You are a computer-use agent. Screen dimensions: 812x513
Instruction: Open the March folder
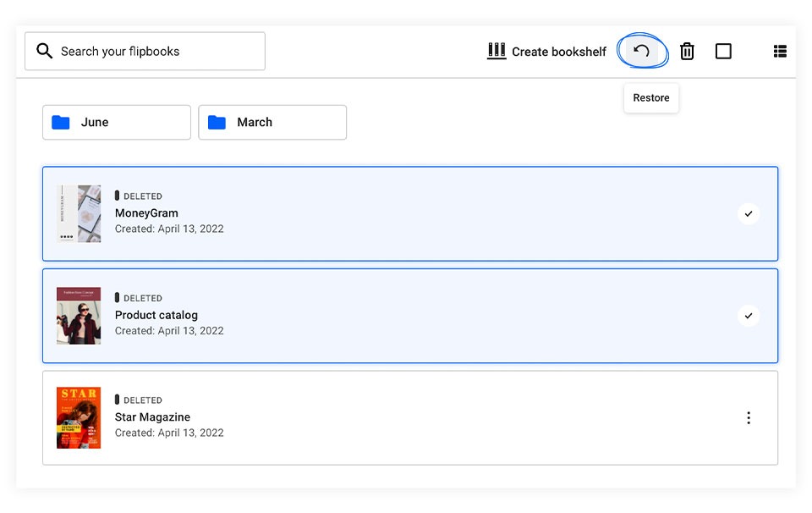272,122
